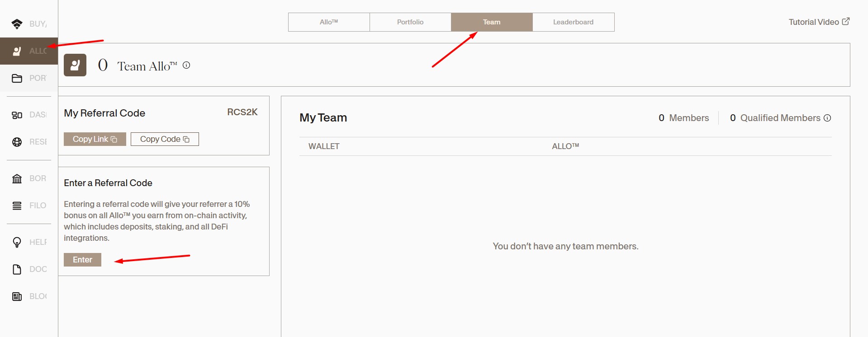Click the globe icon in the sidebar
The height and width of the screenshot is (337, 868).
[17, 142]
